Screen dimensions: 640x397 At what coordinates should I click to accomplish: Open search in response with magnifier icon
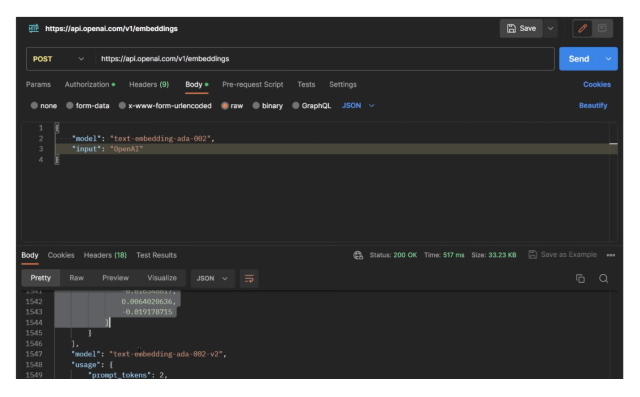click(x=603, y=279)
